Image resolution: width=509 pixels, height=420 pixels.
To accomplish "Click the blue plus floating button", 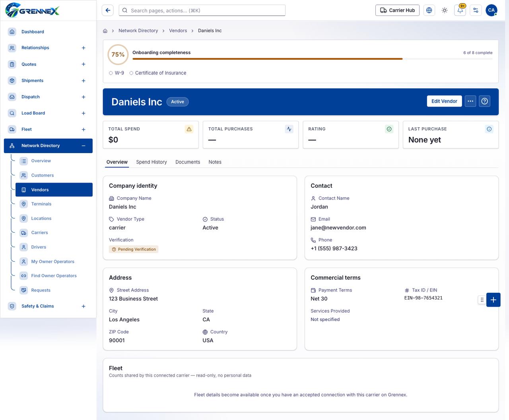I will [x=493, y=300].
